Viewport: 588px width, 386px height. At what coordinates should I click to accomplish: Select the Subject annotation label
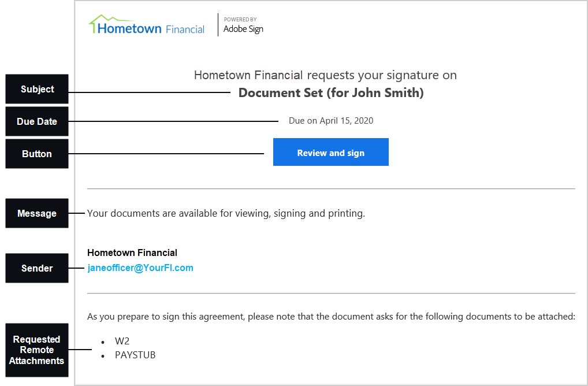[x=37, y=89]
